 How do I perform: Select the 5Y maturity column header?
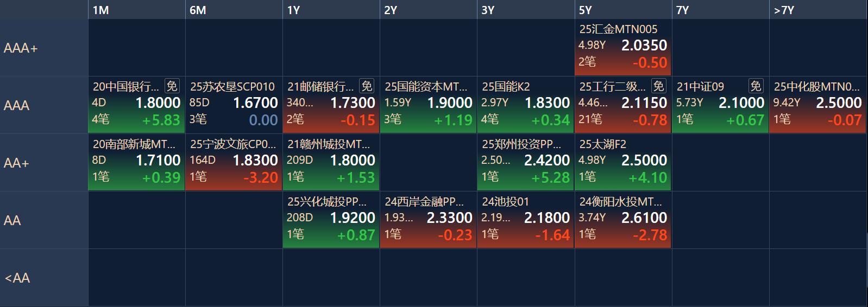pos(623,10)
